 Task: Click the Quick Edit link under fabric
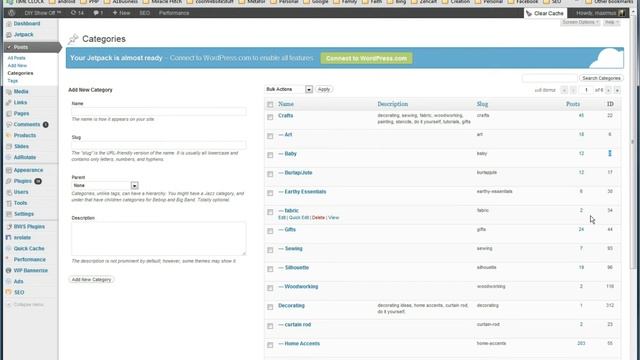(299, 218)
